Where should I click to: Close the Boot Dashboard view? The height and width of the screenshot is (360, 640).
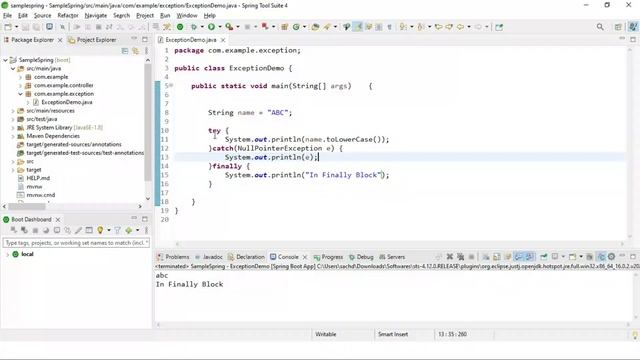point(58,220)
